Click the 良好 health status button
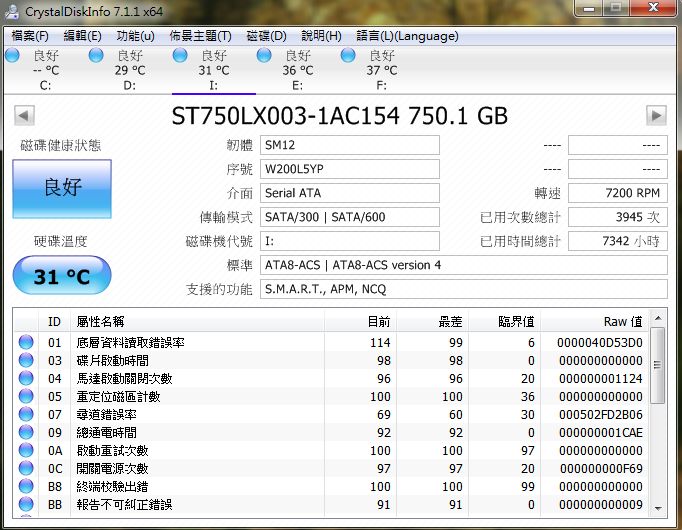 62,189
